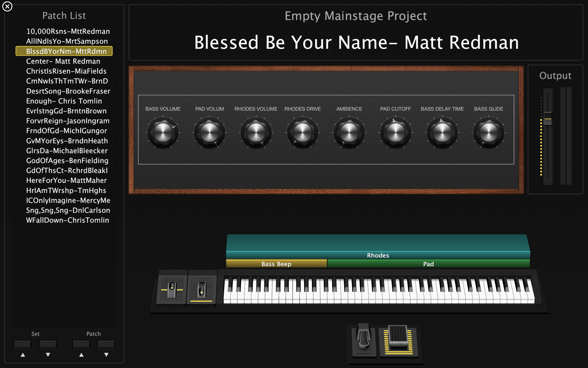The width and height of the screenshot is (588, 368).
Task: Click the BASS DELAY TIME knob
Action: click(442, 132)
